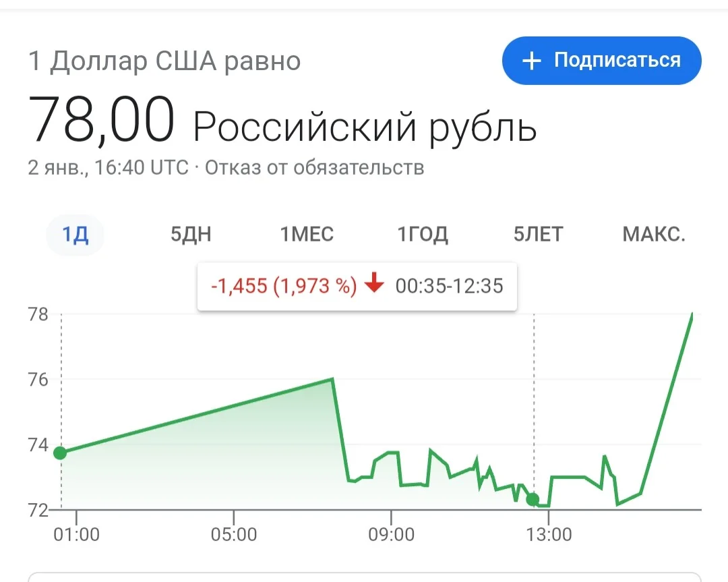
Task: Open the 1ГОД range tab
Action: click(423, 235)
